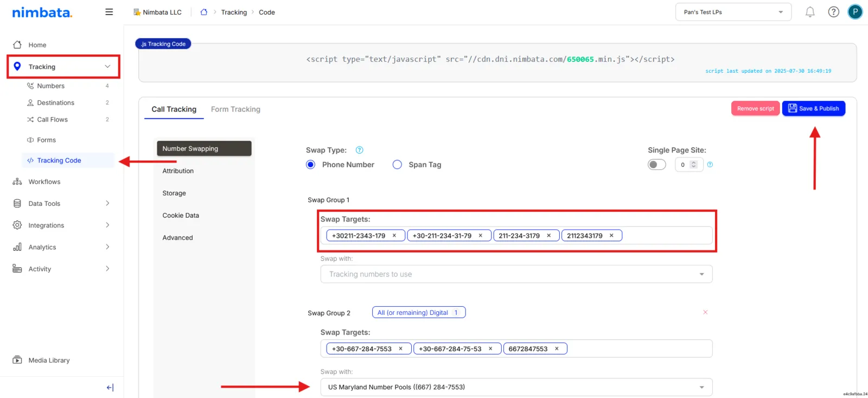Remove the 6672847553 swap target

[557, 349]
